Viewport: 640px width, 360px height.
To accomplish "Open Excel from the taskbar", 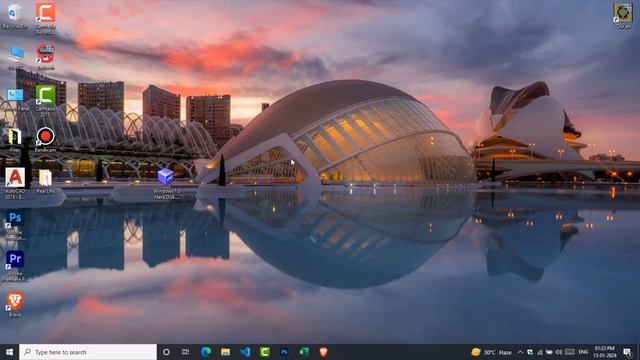I will tap(304, 352).
